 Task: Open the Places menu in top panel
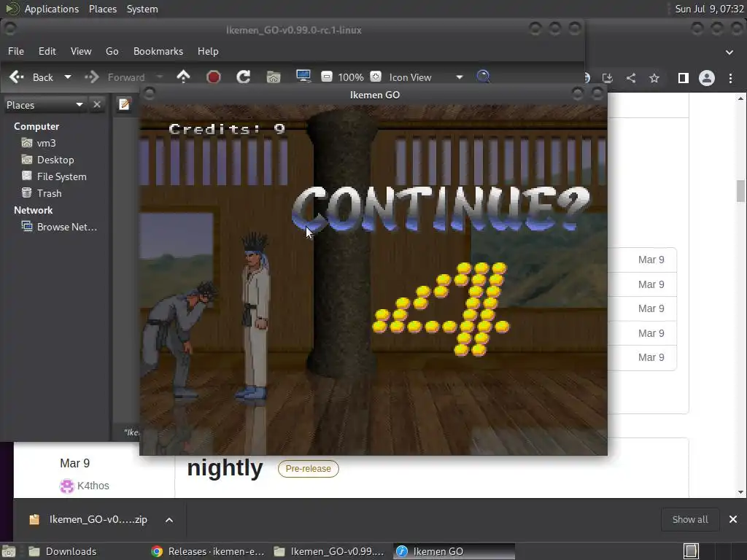click(x=103, y=9)
